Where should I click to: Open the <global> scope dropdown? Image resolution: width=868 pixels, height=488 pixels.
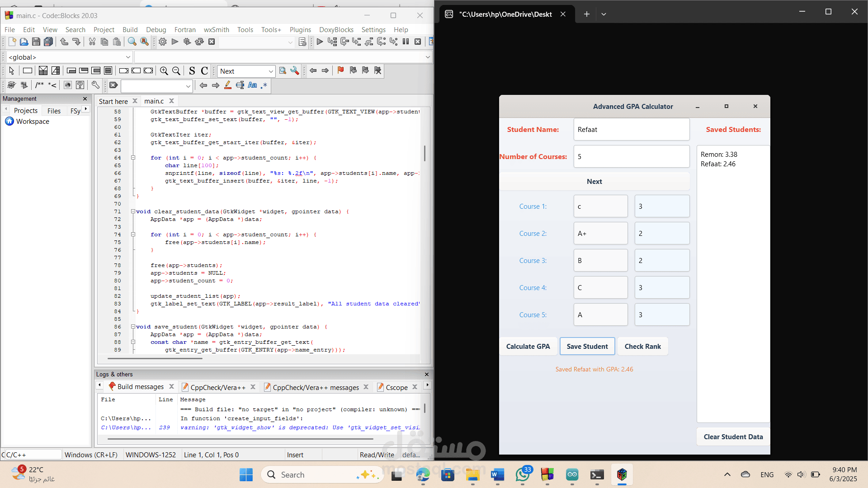(69, 57)
